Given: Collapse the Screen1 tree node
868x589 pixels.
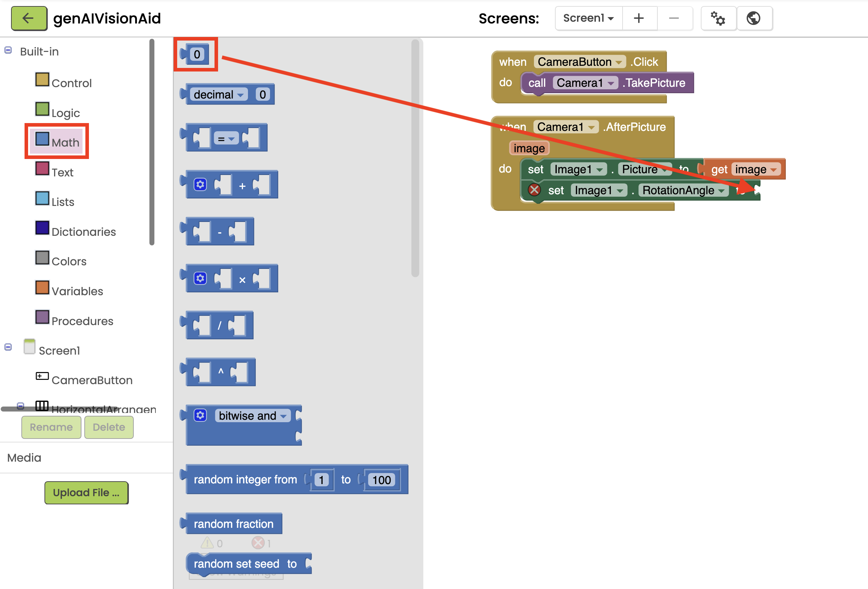Looking at the screenshot, I should pos(8,347).
